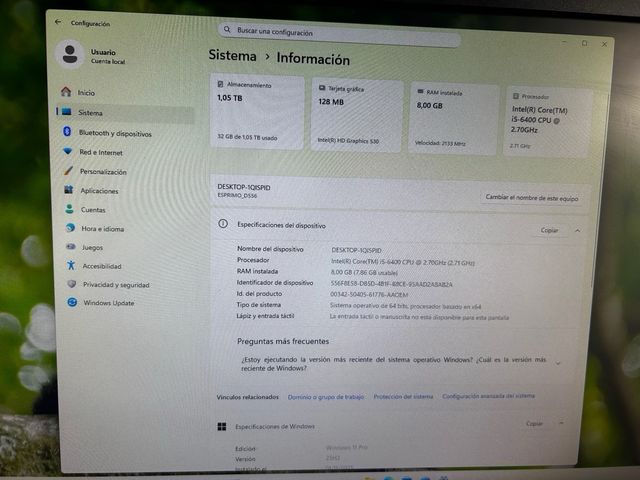Collapse Especificaciones del dispositivo section chevron

(578, 231)
